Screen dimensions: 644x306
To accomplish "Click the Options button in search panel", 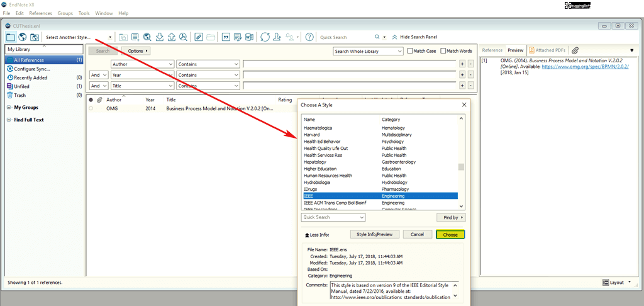I will (x=136, y=51).
